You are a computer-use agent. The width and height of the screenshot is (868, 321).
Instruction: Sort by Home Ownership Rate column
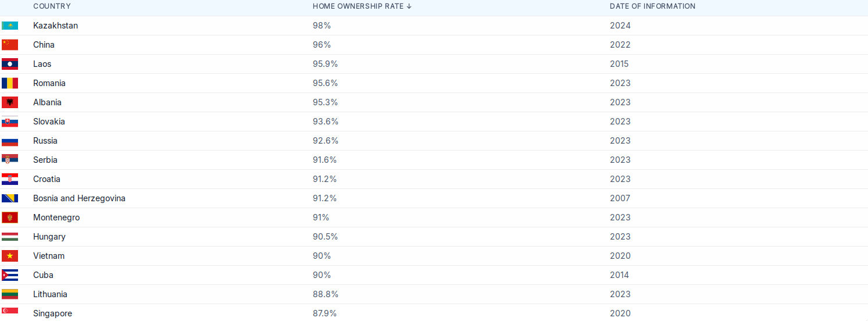(362, 6)
